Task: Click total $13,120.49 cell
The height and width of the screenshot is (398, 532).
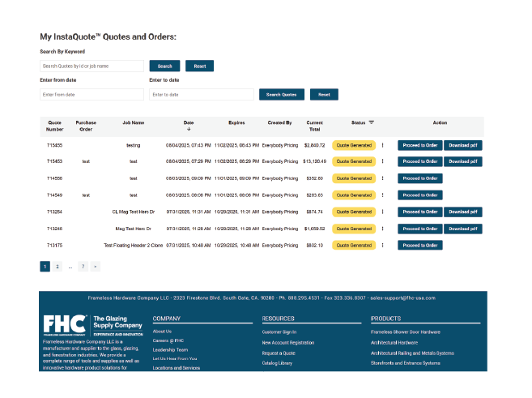Action: [314, 161]
